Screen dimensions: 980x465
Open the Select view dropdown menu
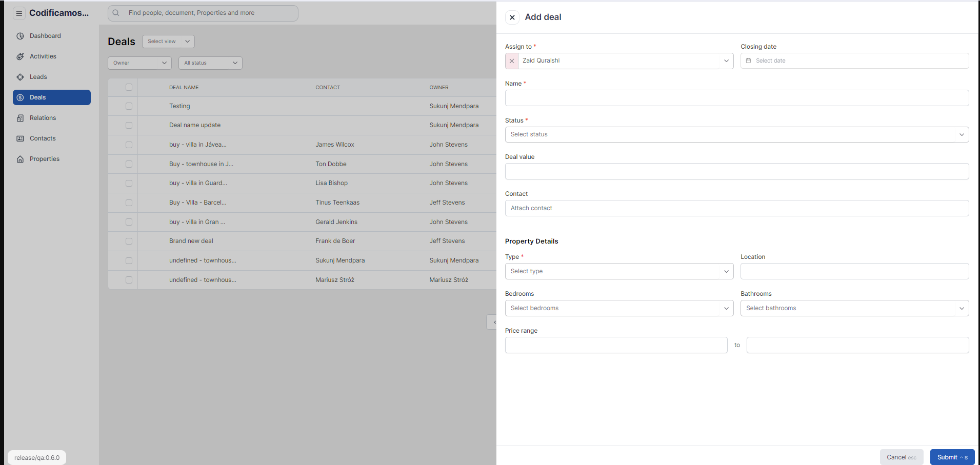point(168,42)
